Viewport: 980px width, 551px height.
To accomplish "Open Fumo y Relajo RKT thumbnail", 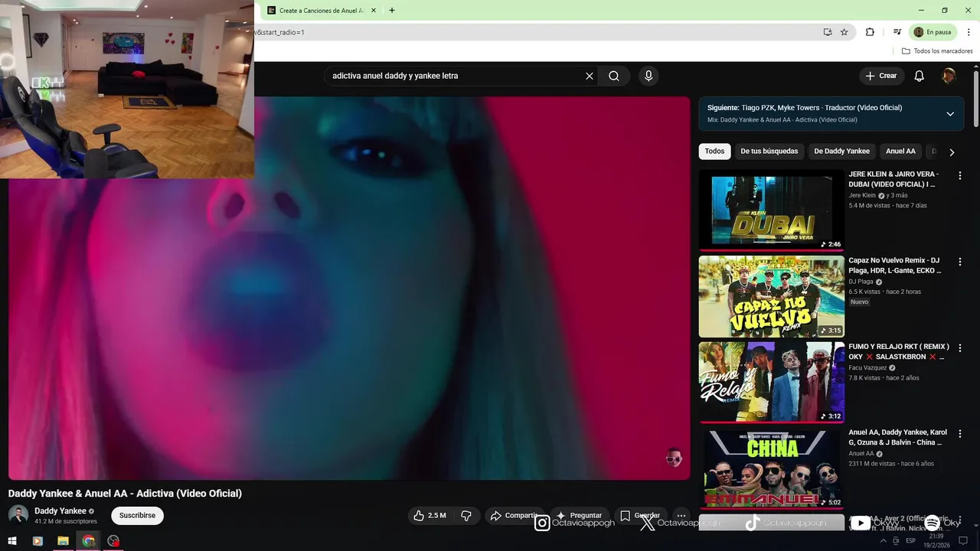I will [x=771, y=382].
